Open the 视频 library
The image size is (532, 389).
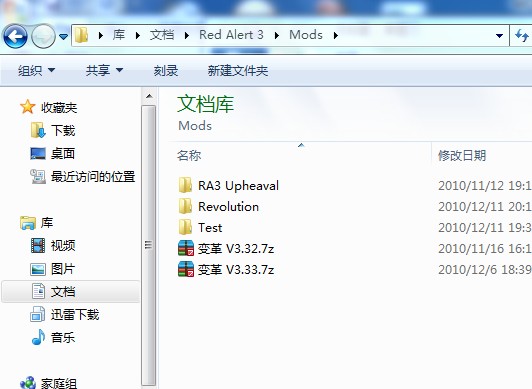[x=63, y=246]
